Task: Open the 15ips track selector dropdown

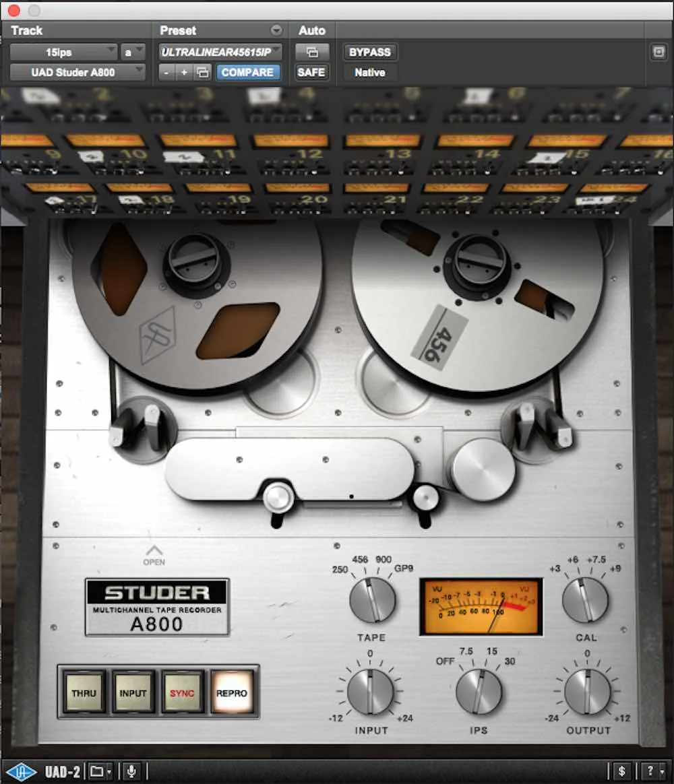Action: click(63, 52)
